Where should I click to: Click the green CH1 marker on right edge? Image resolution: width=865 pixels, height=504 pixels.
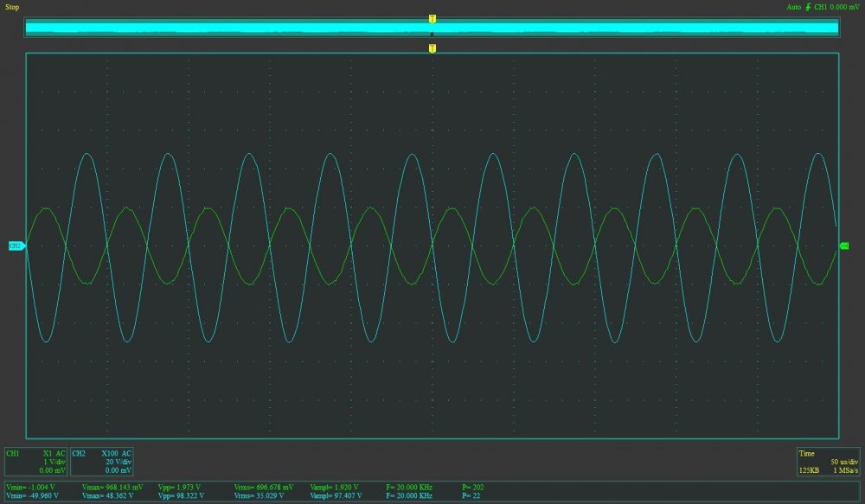coord(844,247)
